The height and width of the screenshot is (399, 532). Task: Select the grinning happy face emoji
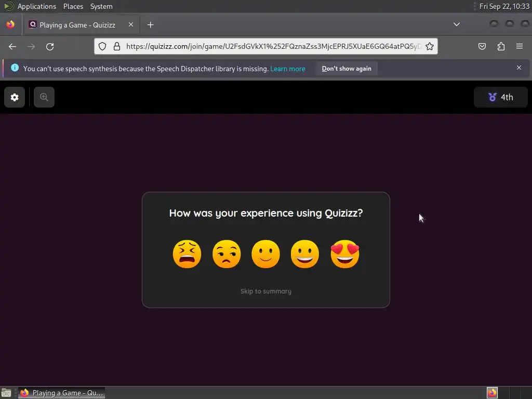tap(305, 254)
